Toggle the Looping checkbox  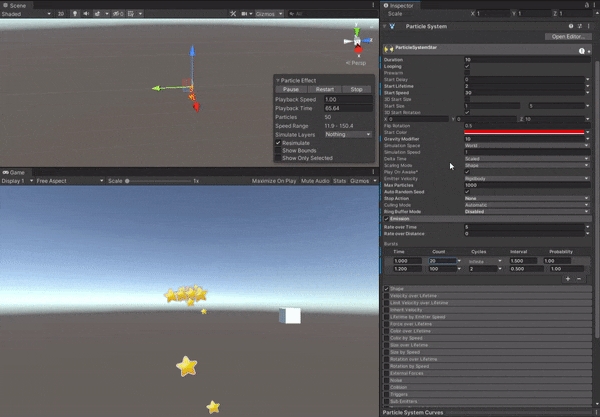[467, 66]
